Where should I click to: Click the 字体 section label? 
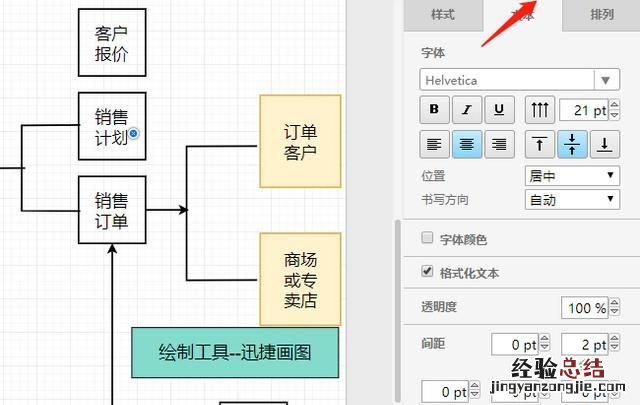click(x=433, y=53)
